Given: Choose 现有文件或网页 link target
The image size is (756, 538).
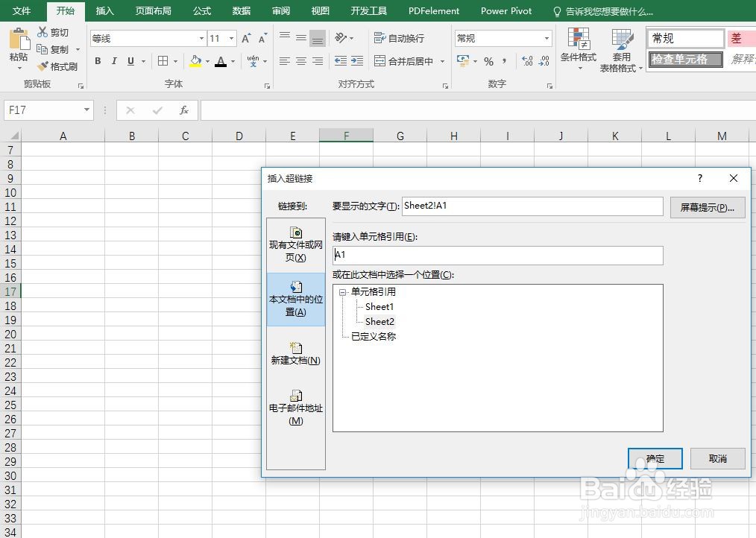Looking at the screenshot, I should pyautogui.click(x=295, y=245).
